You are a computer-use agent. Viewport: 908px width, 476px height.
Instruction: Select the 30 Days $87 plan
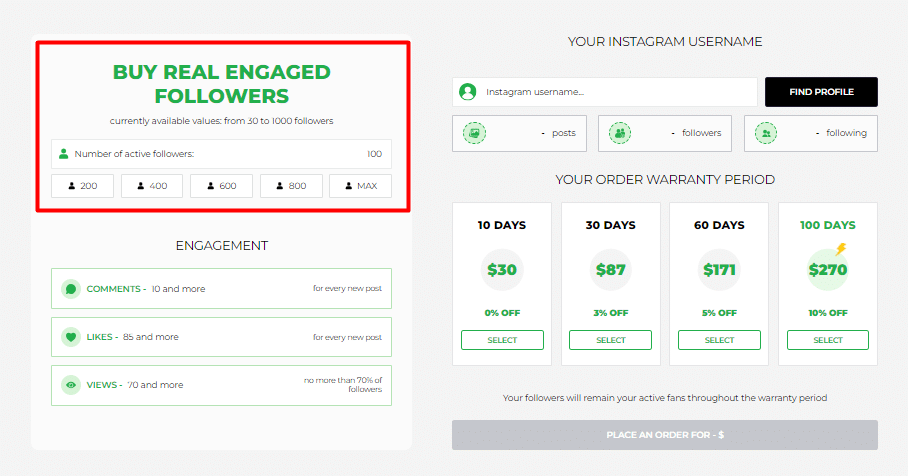(610, 340)
